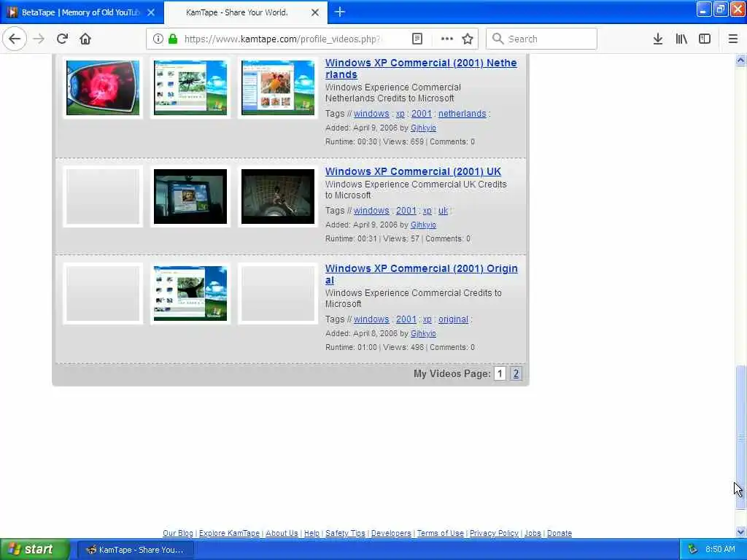Open Help footer link

pyautogui.click(x=311, y=533)
